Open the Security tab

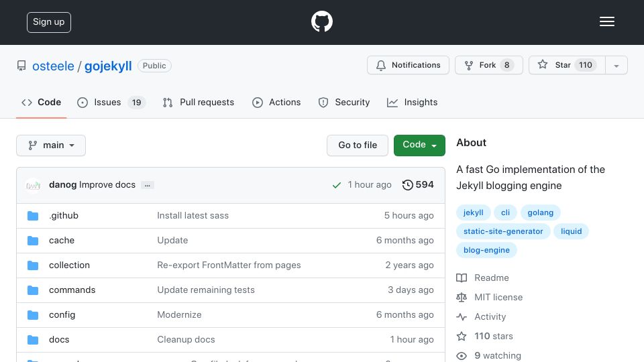pyautogui.click(x=344, y=102)
